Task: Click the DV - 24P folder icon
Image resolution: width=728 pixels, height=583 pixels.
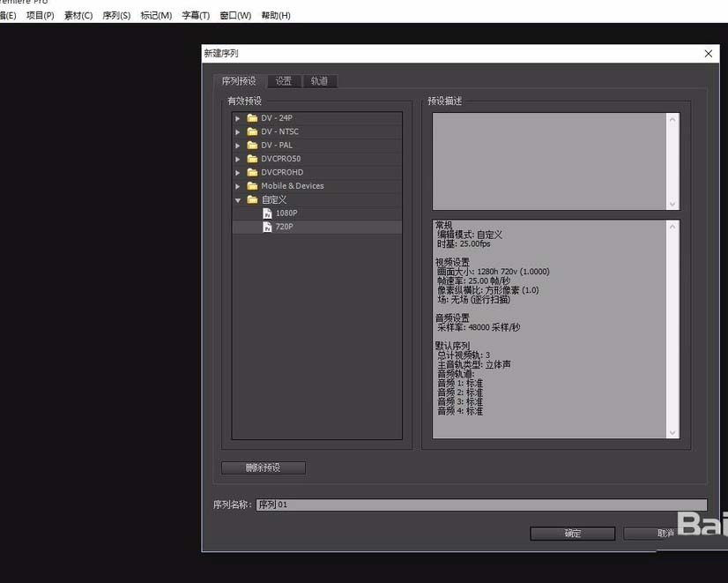Action: (x=252, y=118)
